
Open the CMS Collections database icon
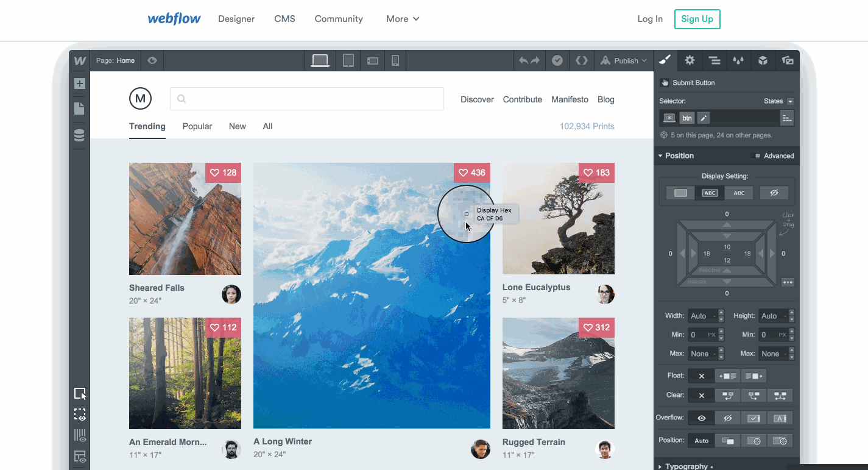[79, 135]
